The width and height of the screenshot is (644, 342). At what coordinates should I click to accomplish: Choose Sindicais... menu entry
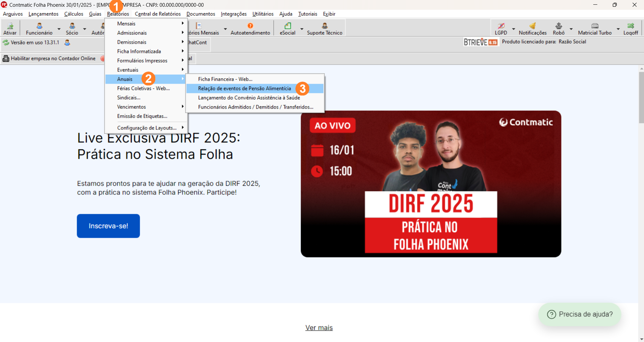point(146,98)
